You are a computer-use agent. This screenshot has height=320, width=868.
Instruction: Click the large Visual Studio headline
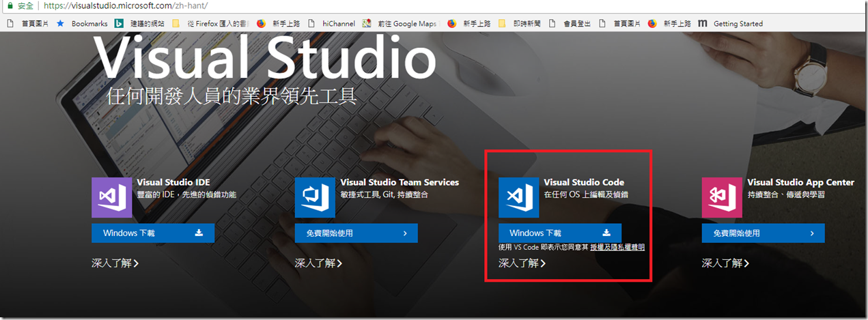click(x=264, y=57)
